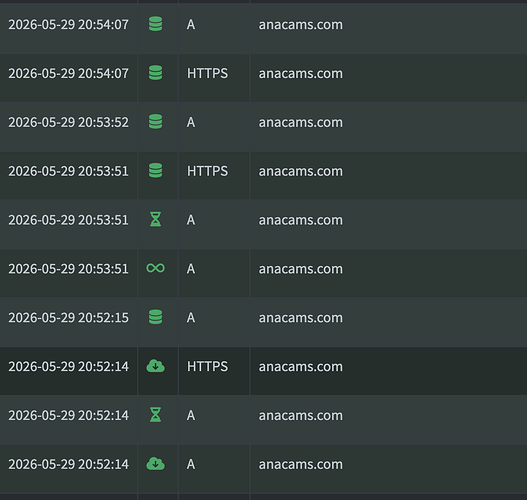527x500 pixels.
Task: Click the cloud download icon on 20:52:14 HTTPS row
Action: click(x=155, y=366)
